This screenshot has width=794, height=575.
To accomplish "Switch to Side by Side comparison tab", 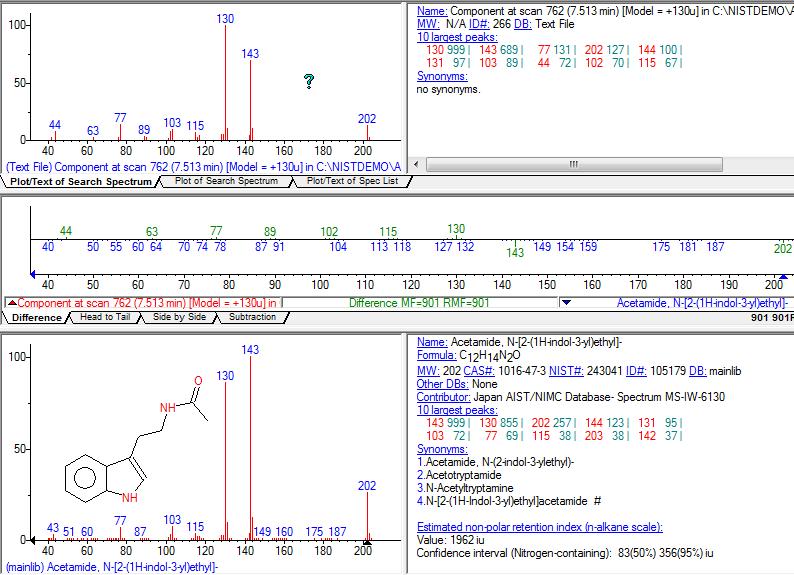I will click(x=179, y=317).
